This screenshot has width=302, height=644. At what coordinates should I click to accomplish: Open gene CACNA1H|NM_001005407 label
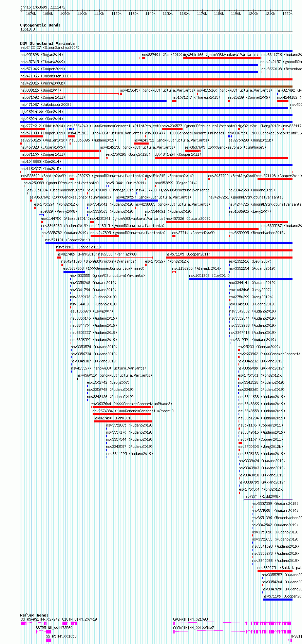point(193,628)
